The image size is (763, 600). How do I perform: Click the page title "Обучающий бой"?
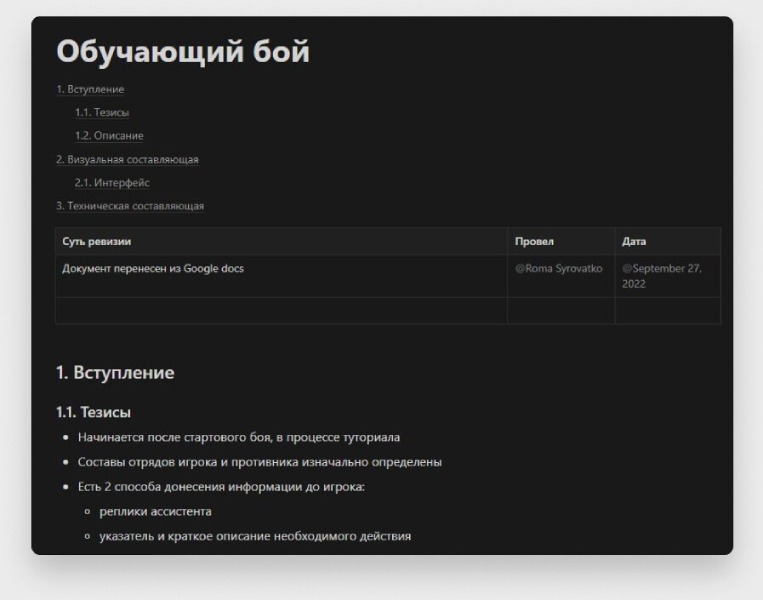[183, 52]
